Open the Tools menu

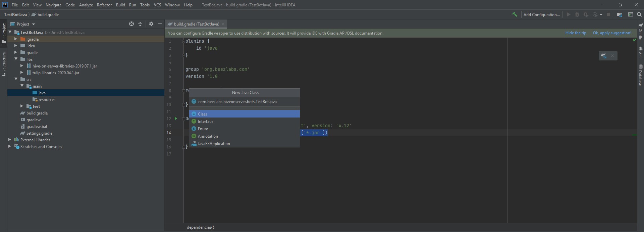tap(145, 5)
